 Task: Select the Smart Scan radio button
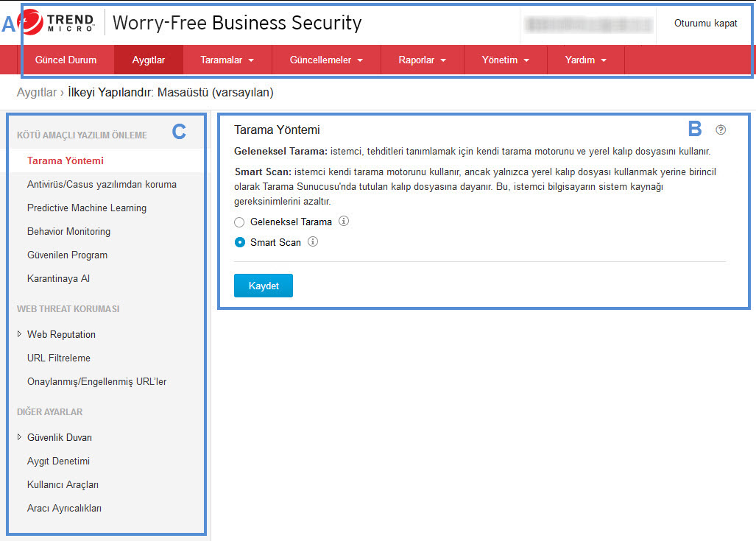click(239, 242)
